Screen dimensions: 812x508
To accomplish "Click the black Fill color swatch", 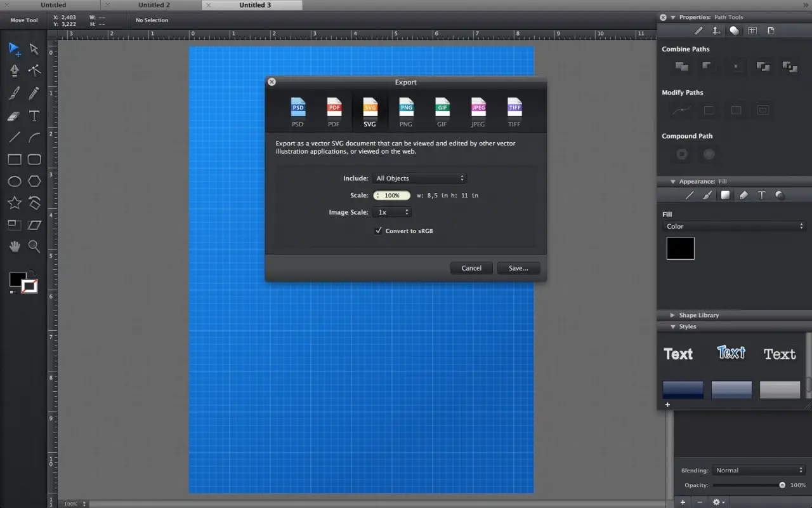I will 680,248.
